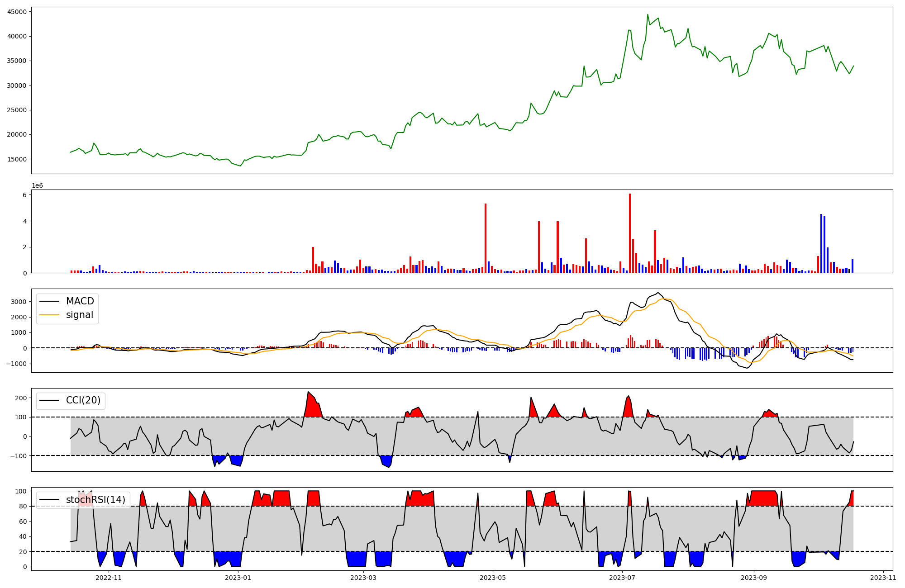The height and width of the screenshot is (588, 905).
Task: Click the 200 label on CCI axis
Action: 21,398
